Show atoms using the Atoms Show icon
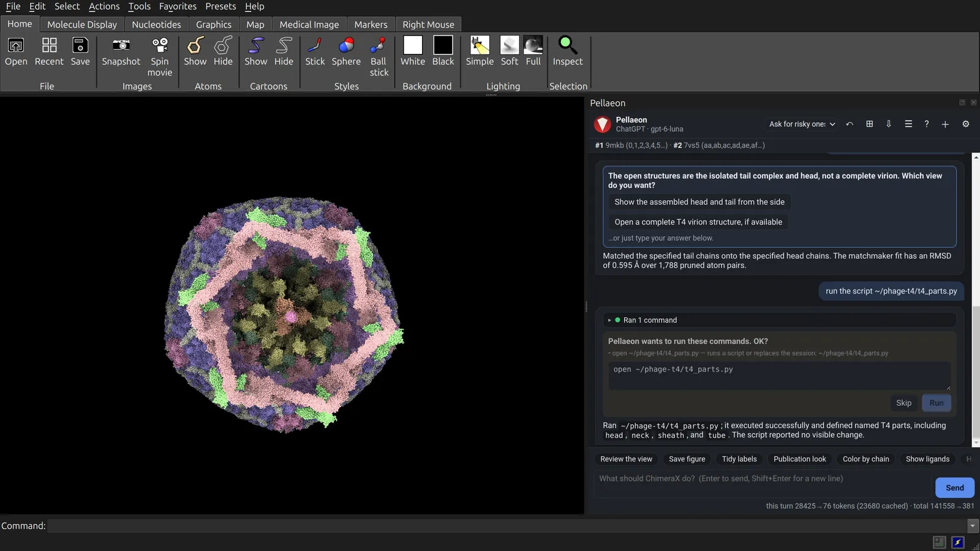980x551 pixels. (195, 51)
